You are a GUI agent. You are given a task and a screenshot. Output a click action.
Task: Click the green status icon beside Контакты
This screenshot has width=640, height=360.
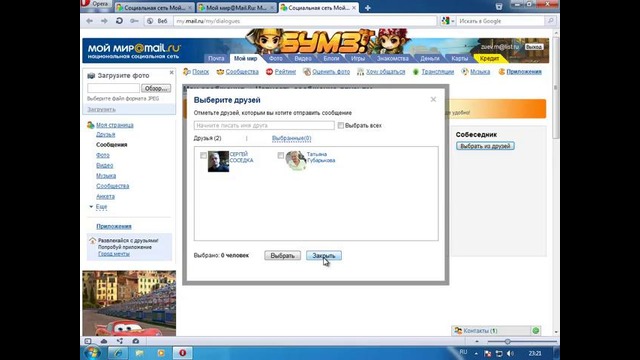tap(536, 331)
